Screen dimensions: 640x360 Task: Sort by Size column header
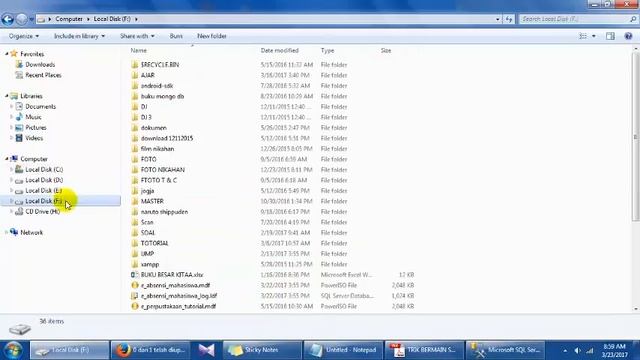coord(386,50)
